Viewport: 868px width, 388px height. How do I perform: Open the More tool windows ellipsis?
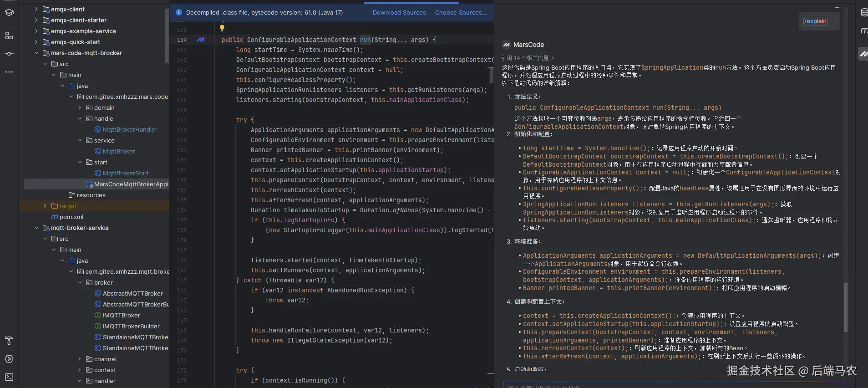[x=9, y=72]
